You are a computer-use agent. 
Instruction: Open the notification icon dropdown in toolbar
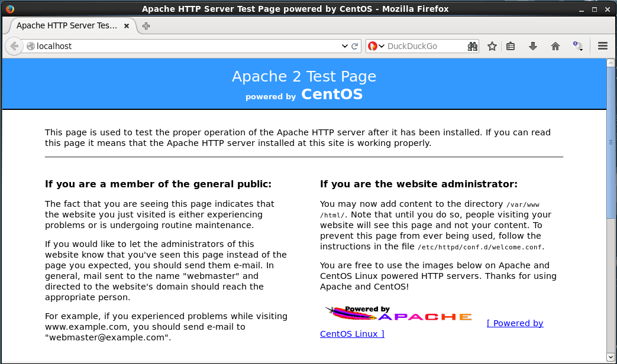(578, 46)
